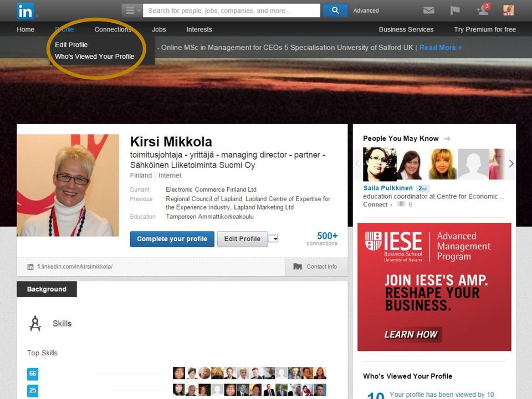Open the notifications flag icon
The height and width of the screenshot is (399, 532).
(x=454, y=11)
